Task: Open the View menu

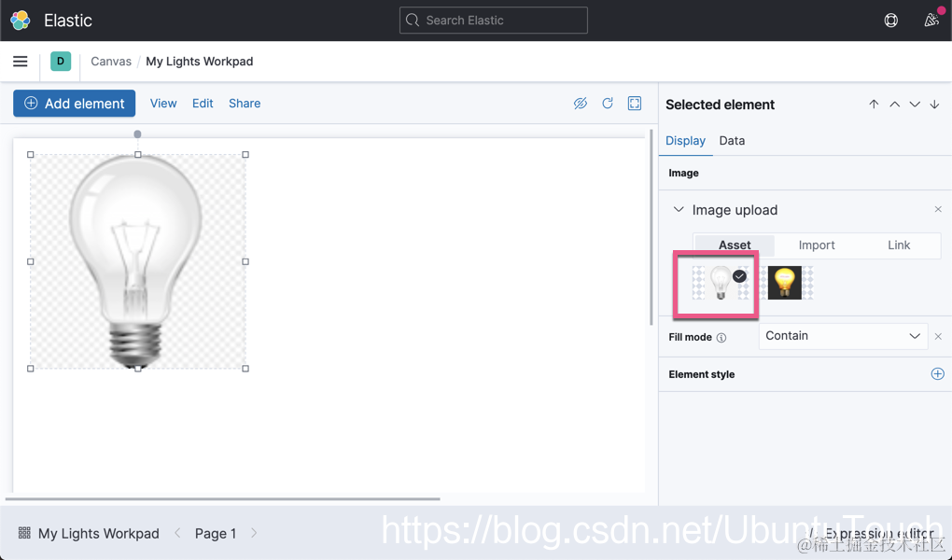Action: (163, 104)
